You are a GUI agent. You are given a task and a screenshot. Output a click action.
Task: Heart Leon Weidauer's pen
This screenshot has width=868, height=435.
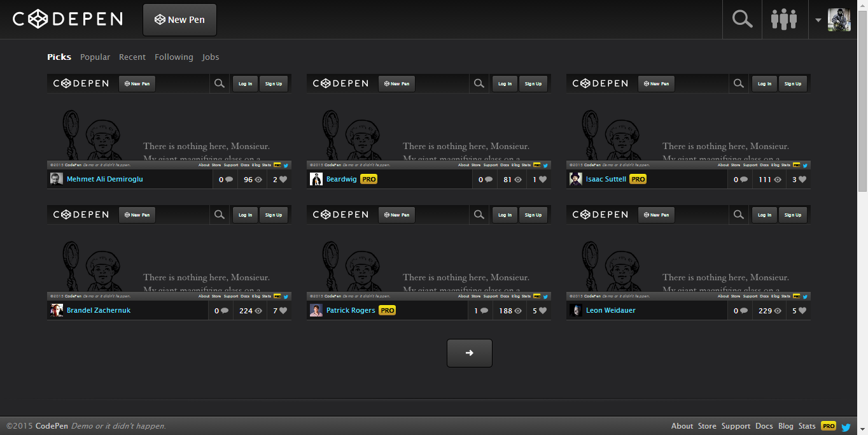802,311
